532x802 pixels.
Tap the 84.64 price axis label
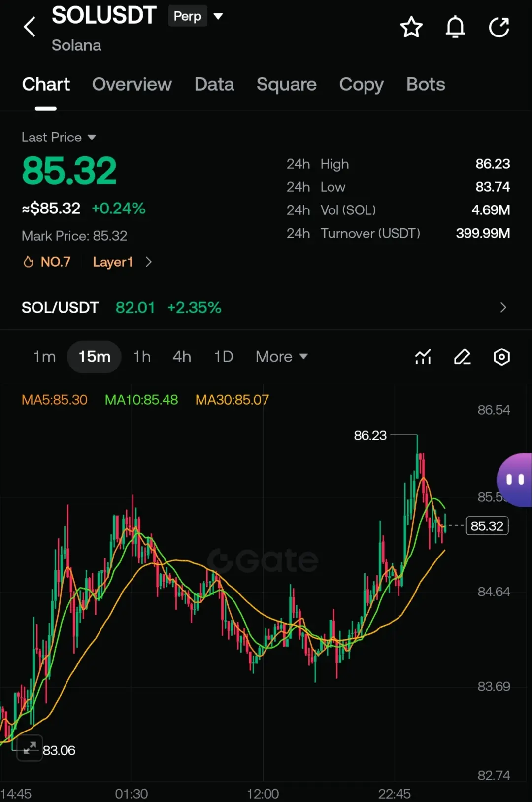coord(494,592)
